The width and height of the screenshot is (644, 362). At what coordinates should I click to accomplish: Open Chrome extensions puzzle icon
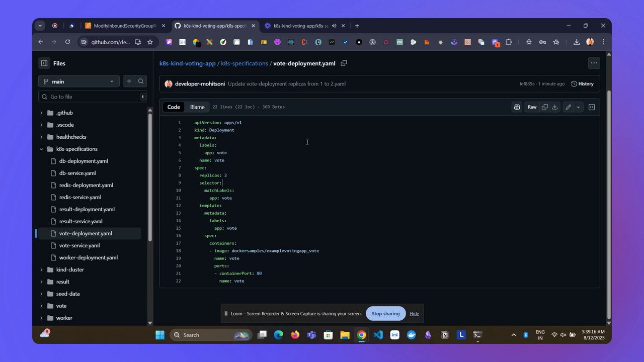[x=509, y=42]
